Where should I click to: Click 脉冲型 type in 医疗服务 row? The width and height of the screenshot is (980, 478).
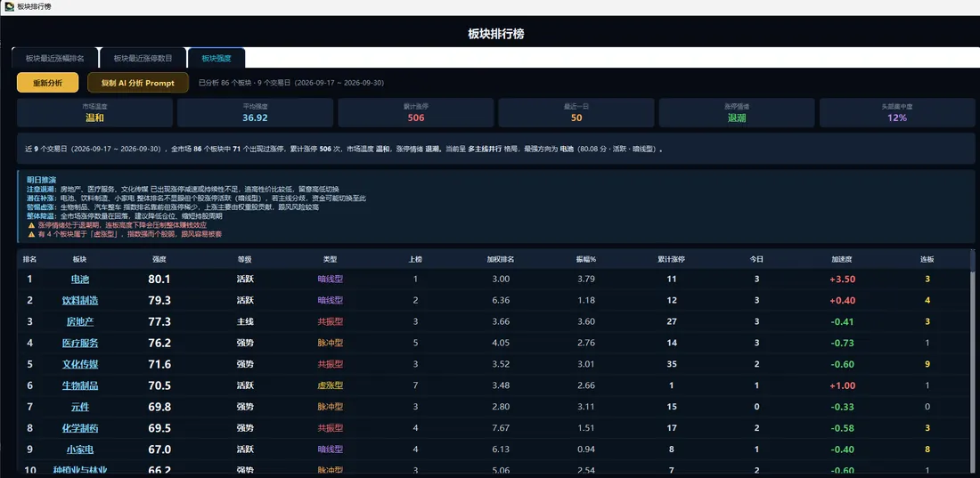coord(330,343)
